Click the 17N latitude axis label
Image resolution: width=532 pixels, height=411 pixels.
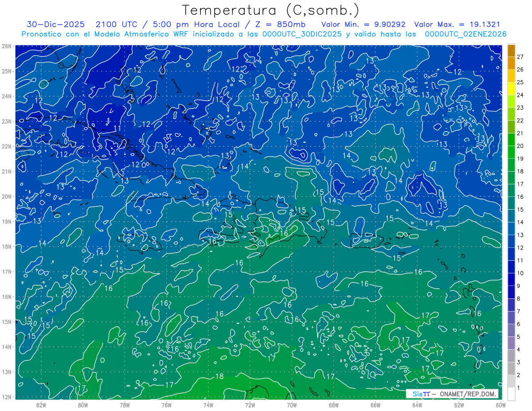6,271
